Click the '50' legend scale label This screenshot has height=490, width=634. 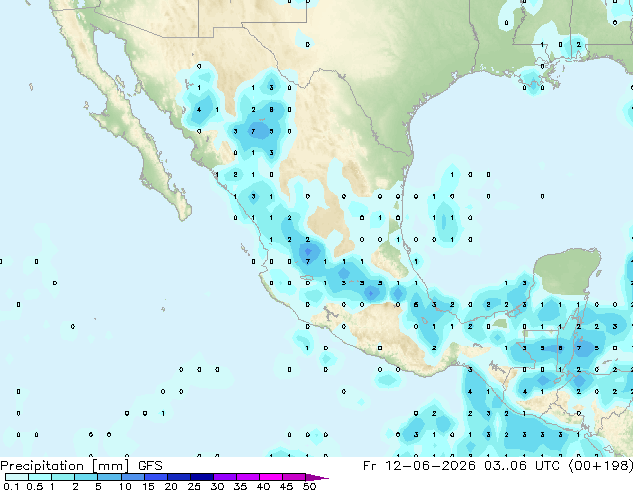pos(309,486)
